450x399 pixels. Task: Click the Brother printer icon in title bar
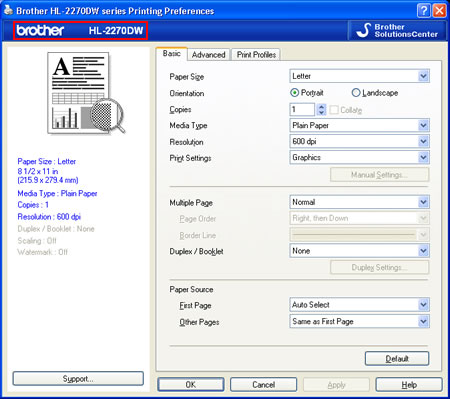click(8, 10)
